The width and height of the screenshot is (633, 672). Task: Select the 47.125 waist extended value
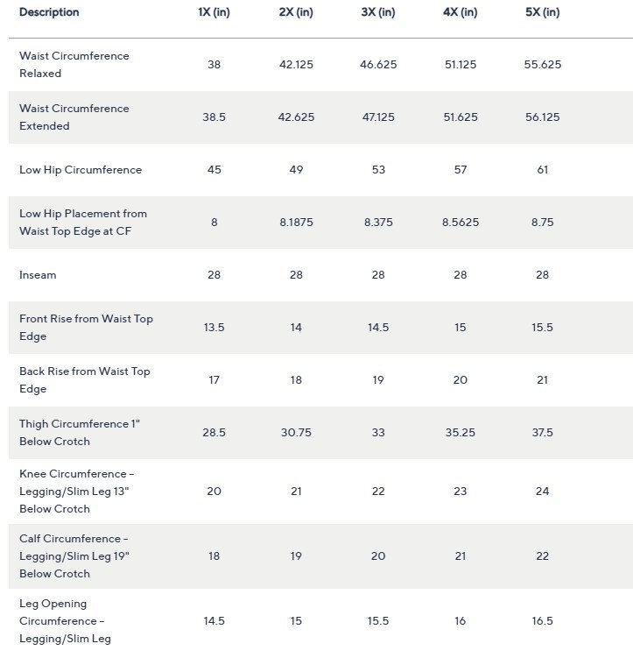(x=378, y=117)
